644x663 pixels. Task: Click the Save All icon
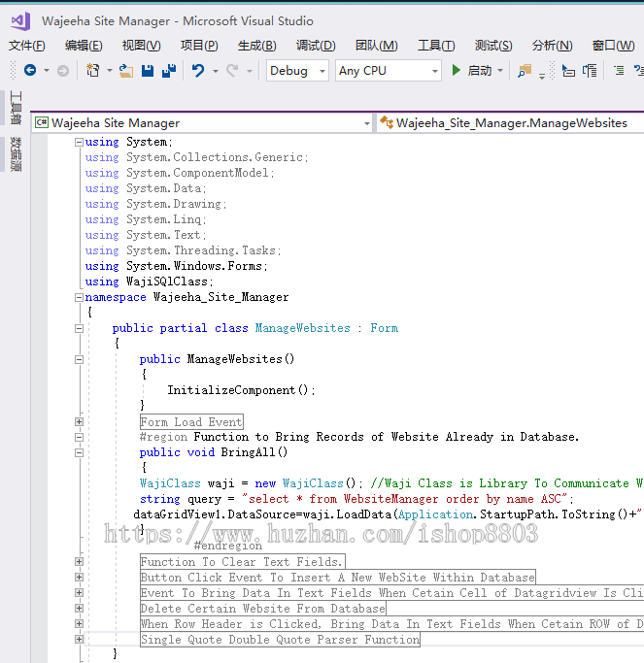click(169, 71)
